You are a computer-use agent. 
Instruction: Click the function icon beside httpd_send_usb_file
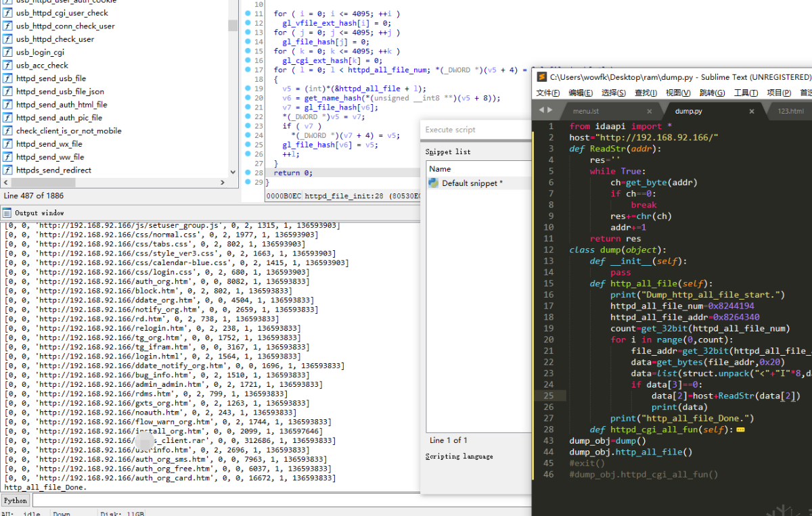(7, 78)
